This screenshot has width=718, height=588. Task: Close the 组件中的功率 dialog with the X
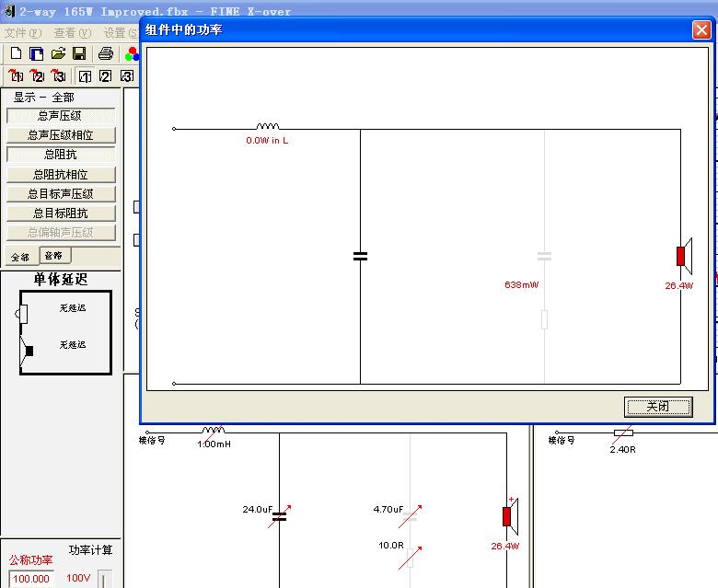pyautogui.click(x=701, y=30)
